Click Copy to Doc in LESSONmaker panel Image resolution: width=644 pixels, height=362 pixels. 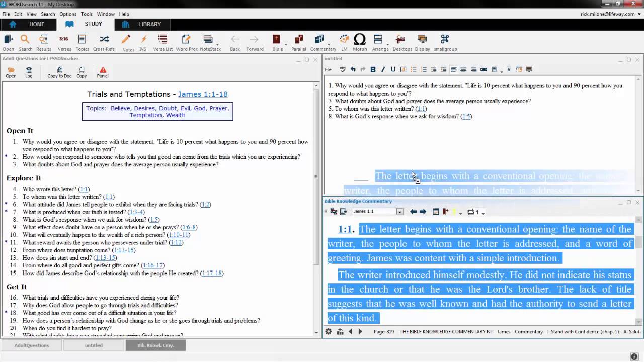[59, 72]
